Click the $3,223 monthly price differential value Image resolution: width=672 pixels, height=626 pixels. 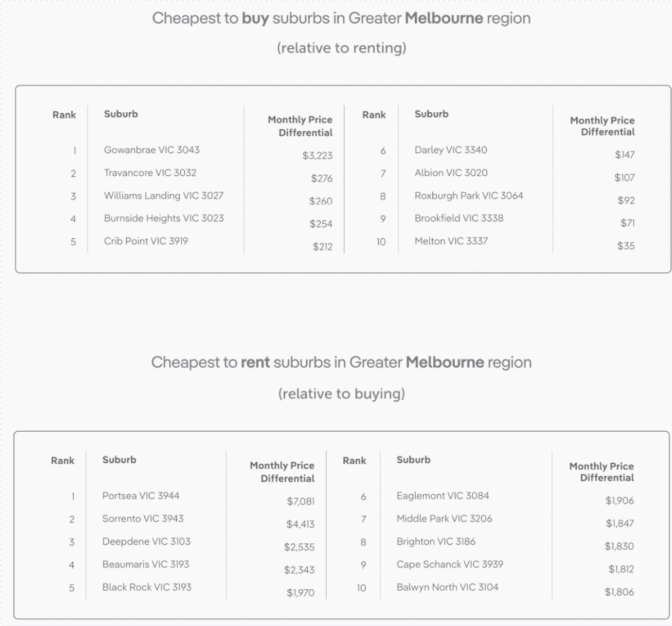tap(317, 156)
